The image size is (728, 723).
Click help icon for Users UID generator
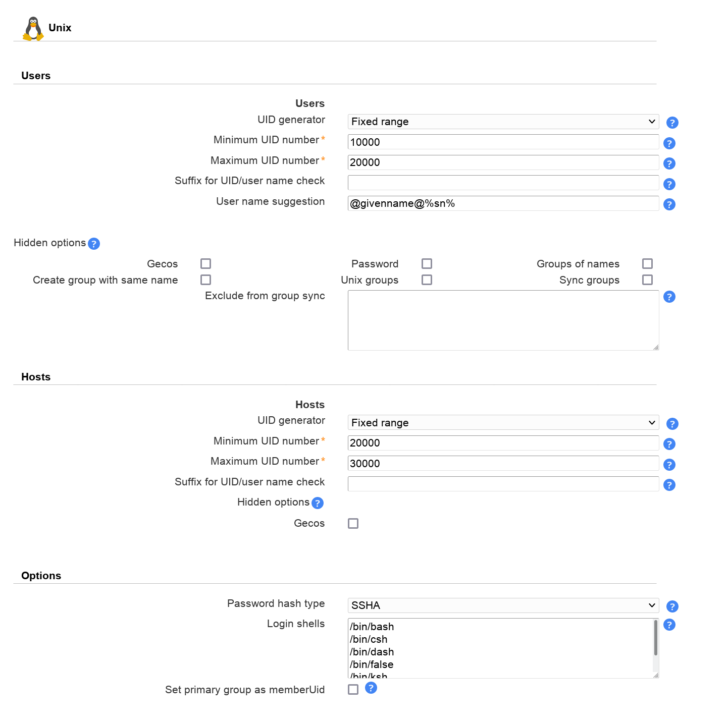click(672, 123)
